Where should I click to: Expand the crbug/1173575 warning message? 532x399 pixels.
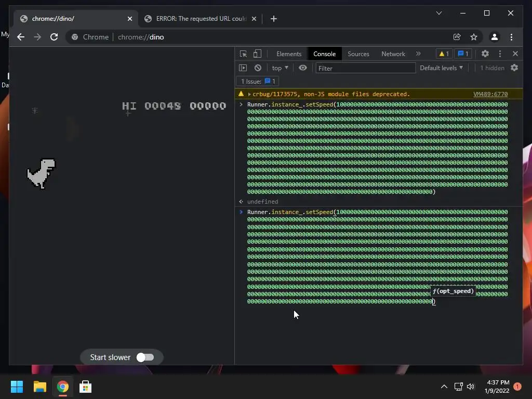pyautogui.click(x=249, y=94)
